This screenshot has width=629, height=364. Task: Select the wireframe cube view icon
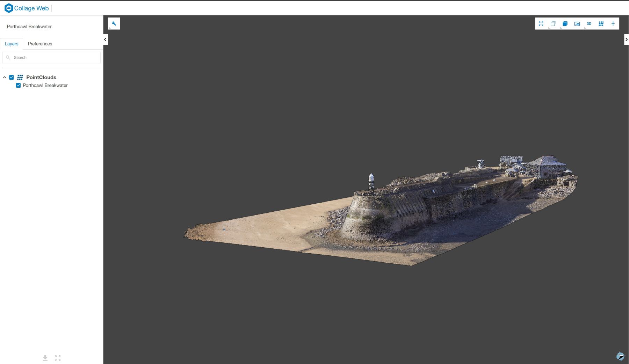[x=553, y=23]
